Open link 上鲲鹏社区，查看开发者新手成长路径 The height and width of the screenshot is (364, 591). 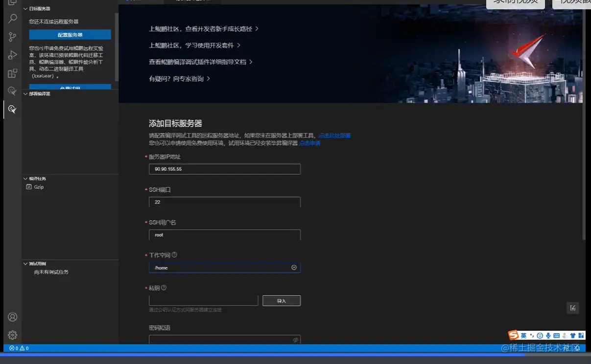pyautogui.click(x=204, y=29)
